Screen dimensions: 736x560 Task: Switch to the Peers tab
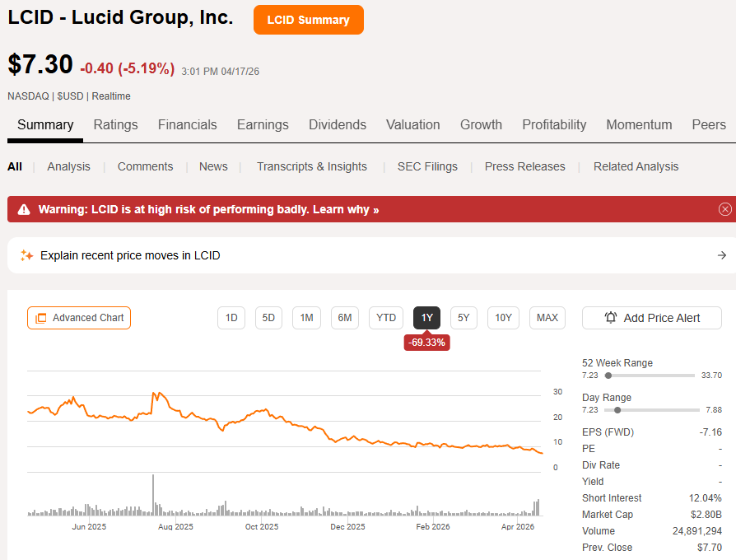coord(709,125)
